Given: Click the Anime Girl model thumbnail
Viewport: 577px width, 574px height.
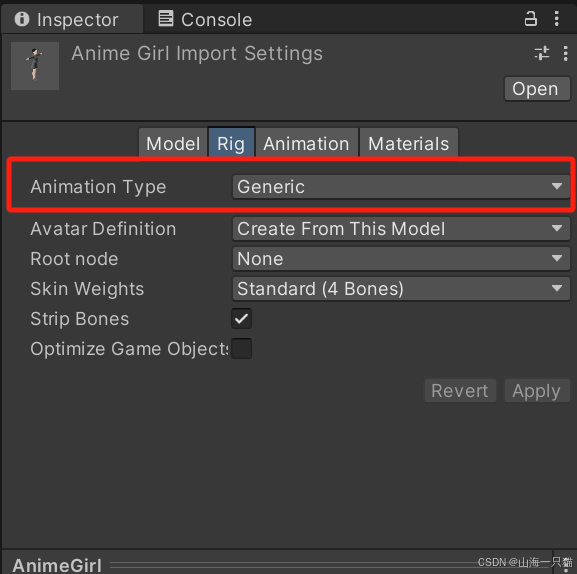Looking at the screenshot, I should click(35, 66).
